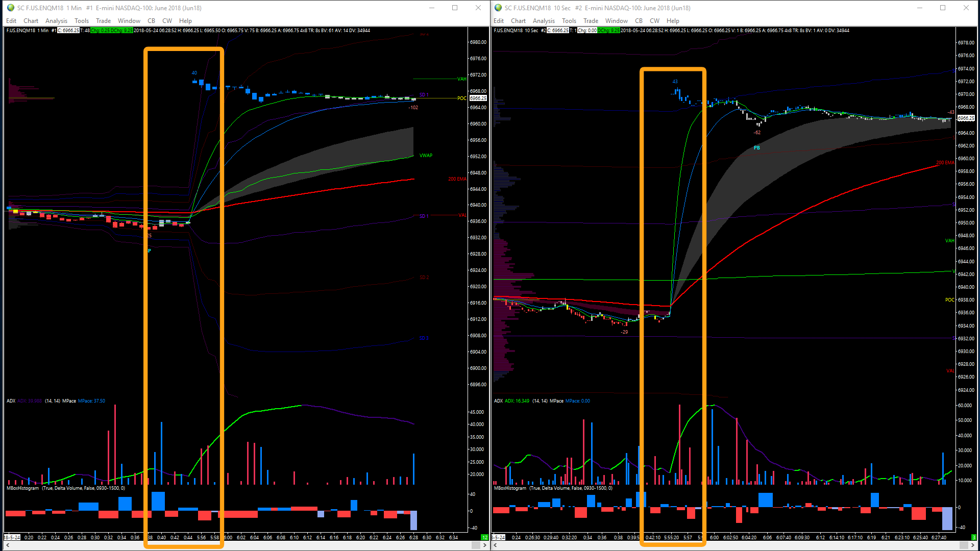Open the Trade menu in the right window
The image size is (980, 551).
coord(591,21)
